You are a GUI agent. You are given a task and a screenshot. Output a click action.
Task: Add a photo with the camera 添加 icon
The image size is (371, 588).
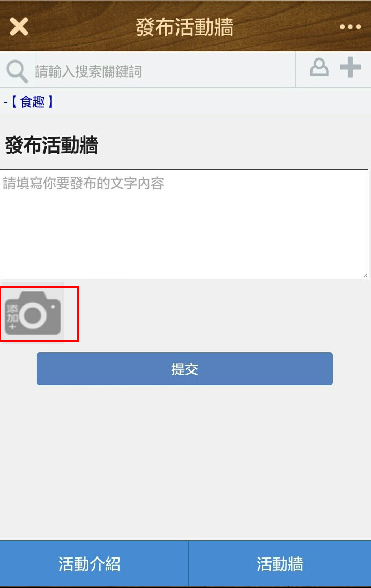pyautogui.click(x=33, y=312)
